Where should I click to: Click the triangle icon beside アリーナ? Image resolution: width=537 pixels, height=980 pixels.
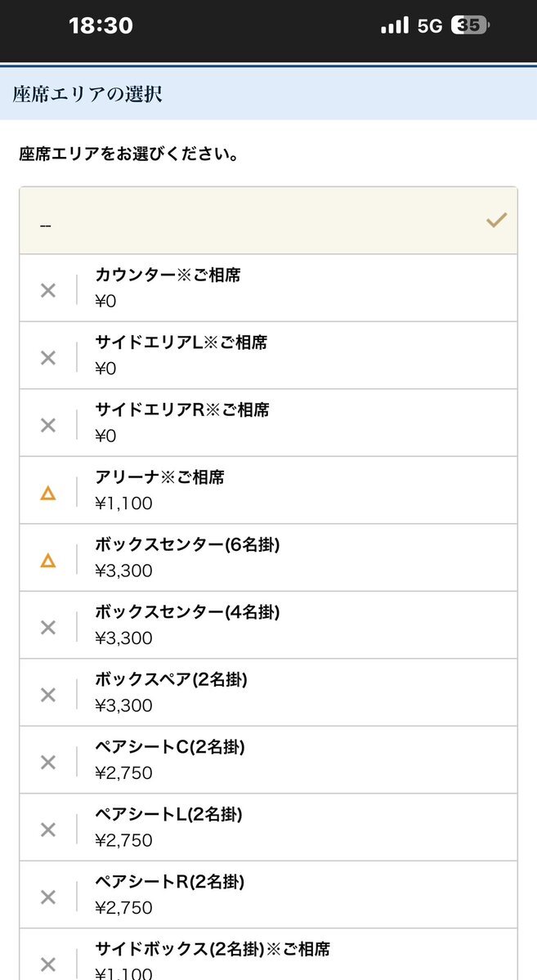(48, 493)
